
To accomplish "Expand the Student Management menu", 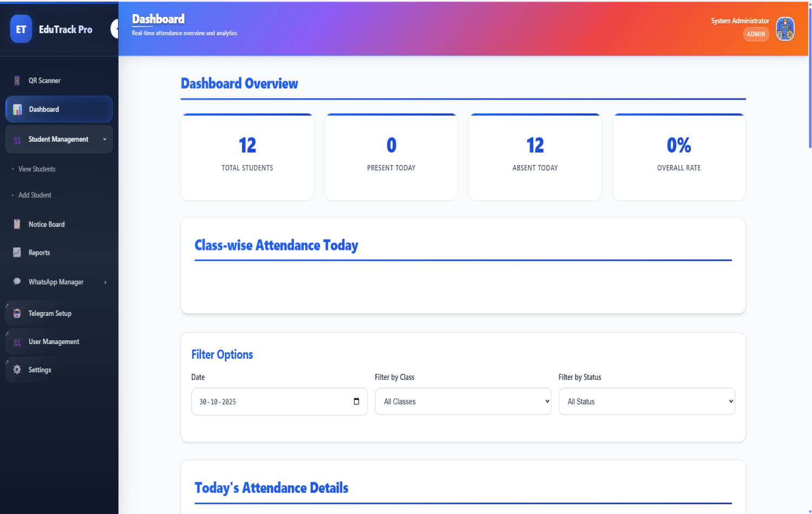I will click(58, 139).
